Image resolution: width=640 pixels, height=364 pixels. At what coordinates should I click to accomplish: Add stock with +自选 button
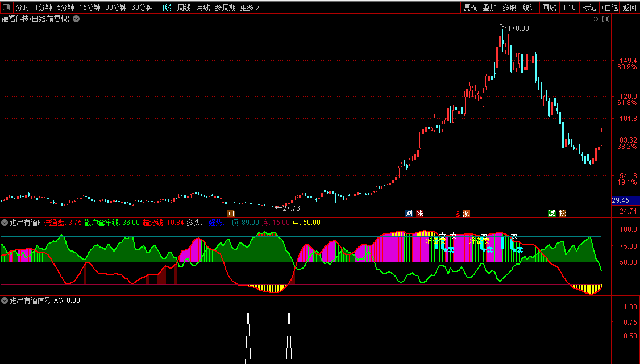pyautogui.click(x=609, y=7)
